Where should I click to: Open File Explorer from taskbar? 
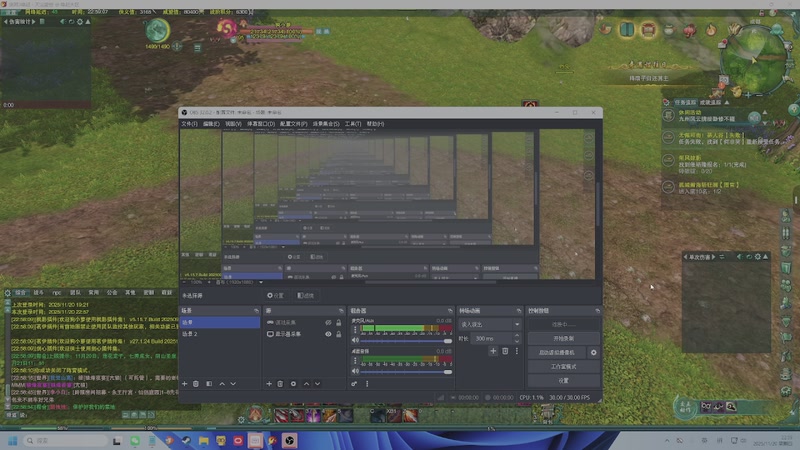(204, 441)
